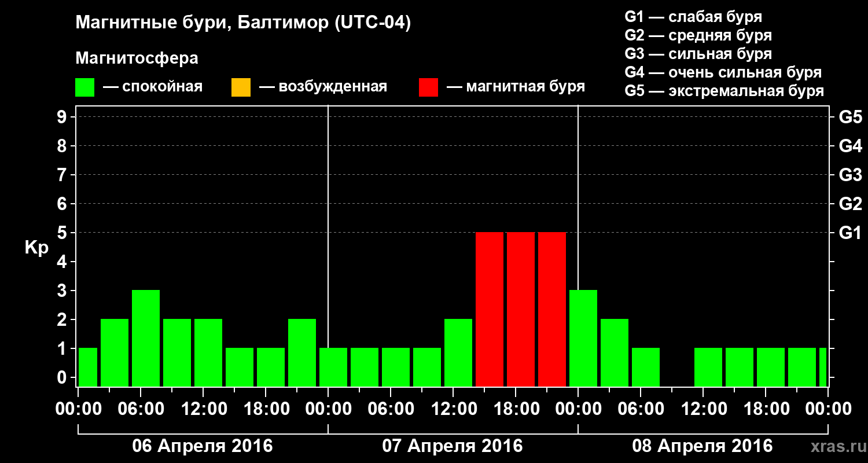868x463 pixels.
Task: Click the '08 Апреля 2016' date label
Action: (x=703, y=446)
